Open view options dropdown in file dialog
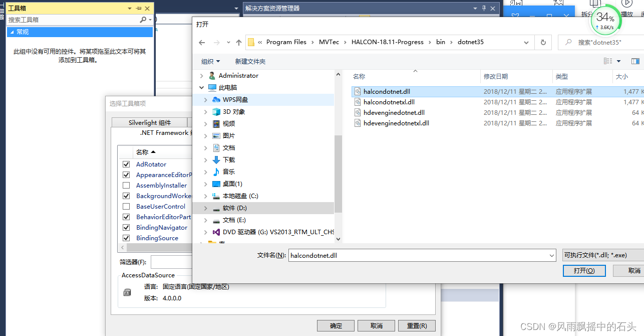The width and height of the screenshot is (644, 336). point(618,61)
